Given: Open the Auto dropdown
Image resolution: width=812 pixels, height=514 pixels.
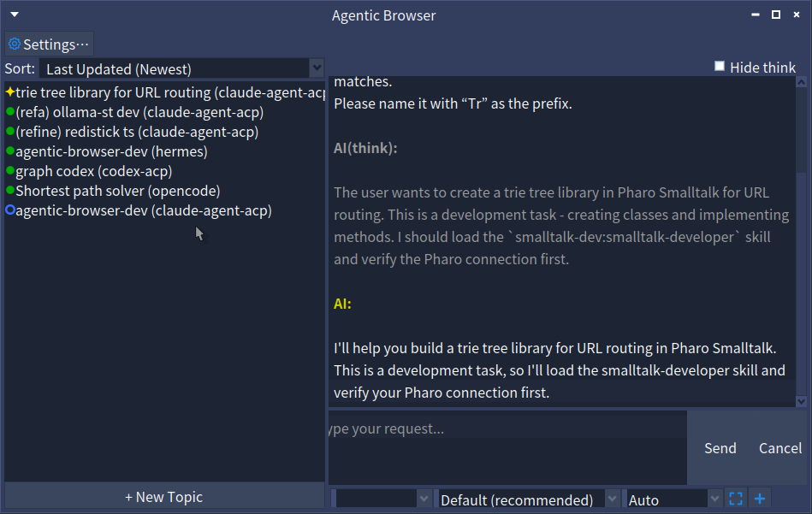Looking at the screenshot, I should point(672,499).
